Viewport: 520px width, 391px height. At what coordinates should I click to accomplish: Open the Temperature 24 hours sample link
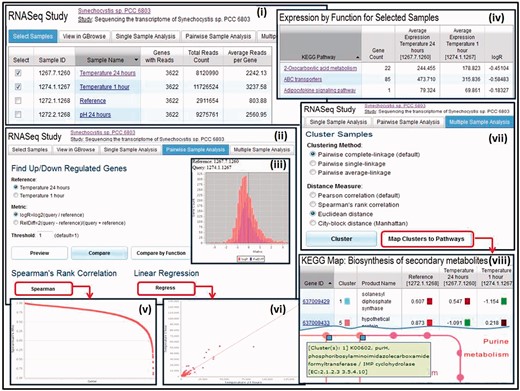pos(108,73)
